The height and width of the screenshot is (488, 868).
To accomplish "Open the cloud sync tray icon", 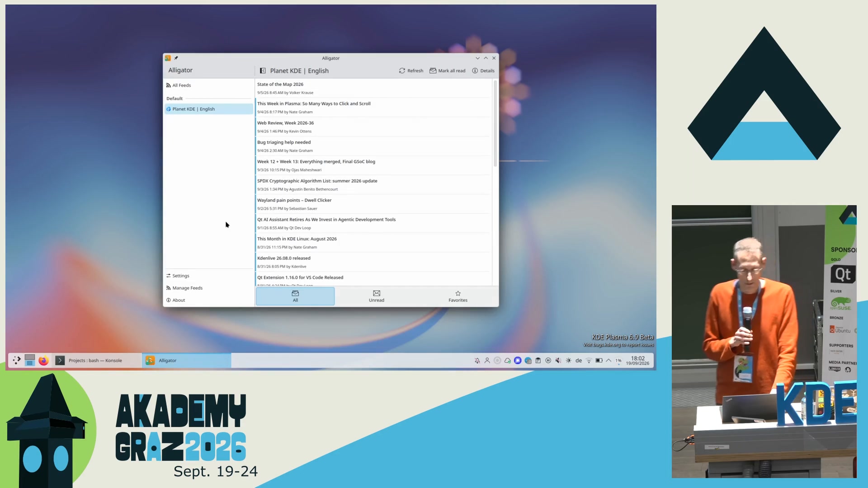I will pyautogui.click(x=508, y=361).
